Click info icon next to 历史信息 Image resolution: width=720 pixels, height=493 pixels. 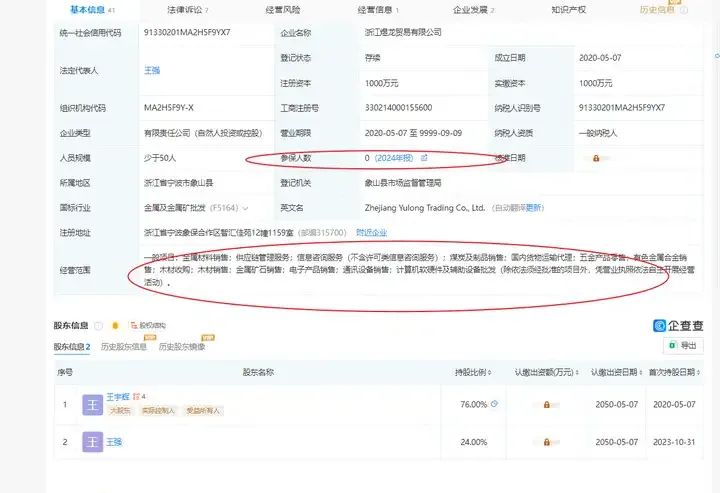coord(684,10)
